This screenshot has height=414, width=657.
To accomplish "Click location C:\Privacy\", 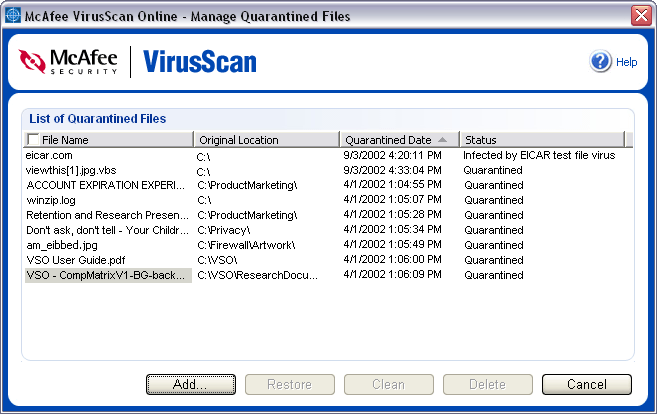I will (223, 230).
